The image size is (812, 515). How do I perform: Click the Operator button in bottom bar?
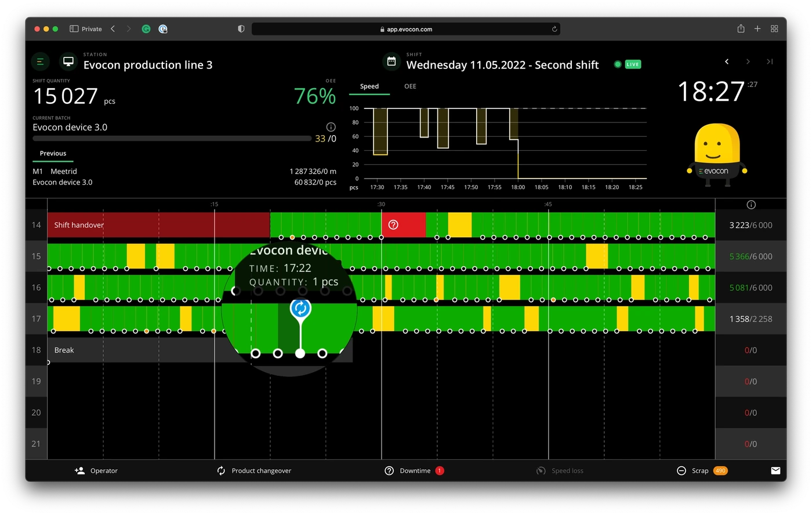pos(96,471)
